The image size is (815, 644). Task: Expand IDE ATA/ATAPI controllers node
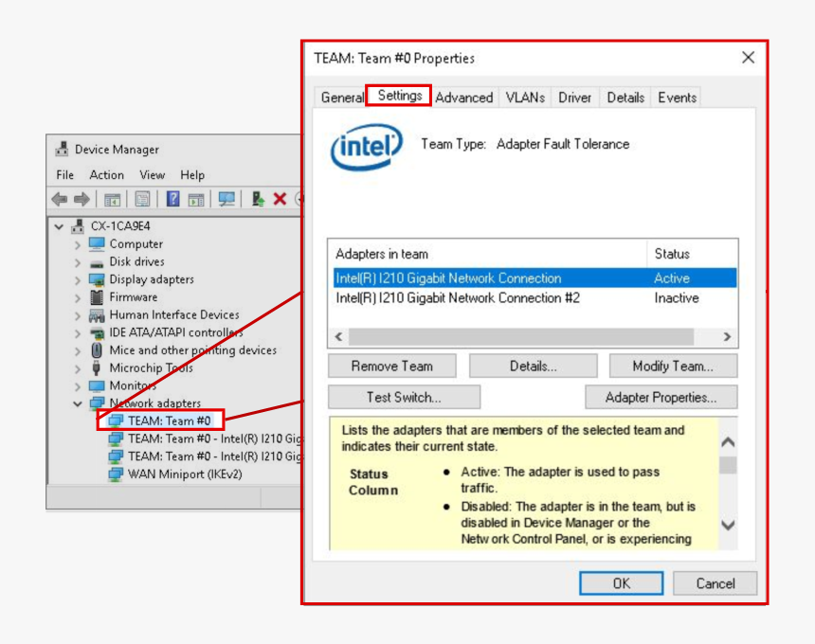click(78, 333)
